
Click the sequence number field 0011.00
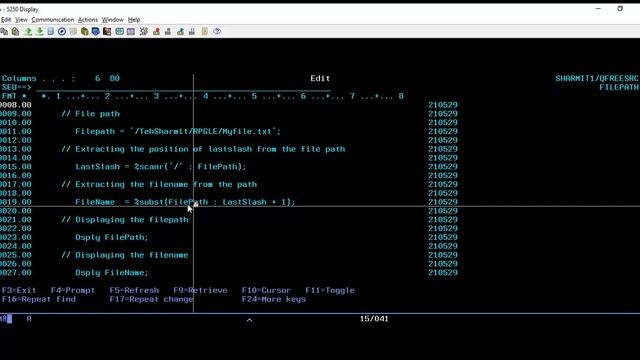click(x=16, y=131)
